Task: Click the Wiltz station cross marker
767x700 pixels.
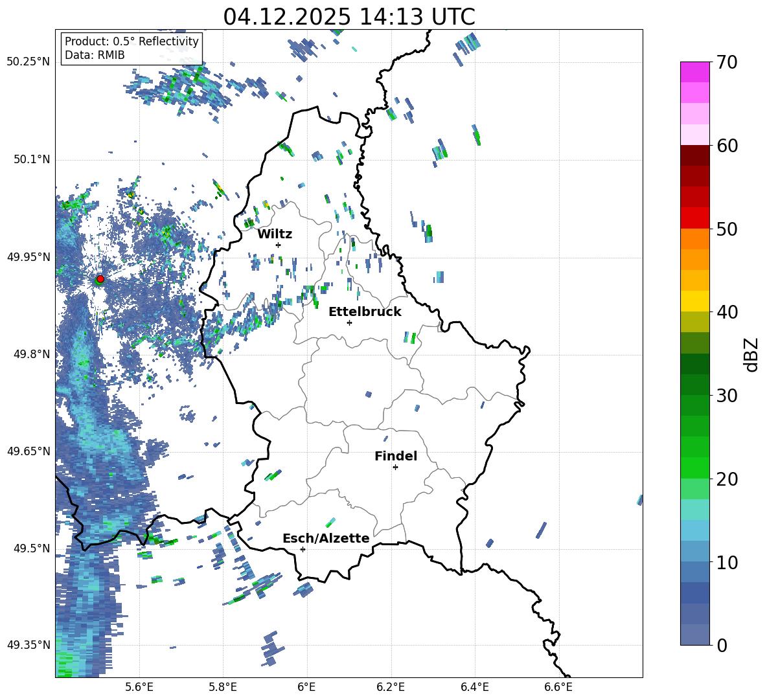Action: point(278,245)
